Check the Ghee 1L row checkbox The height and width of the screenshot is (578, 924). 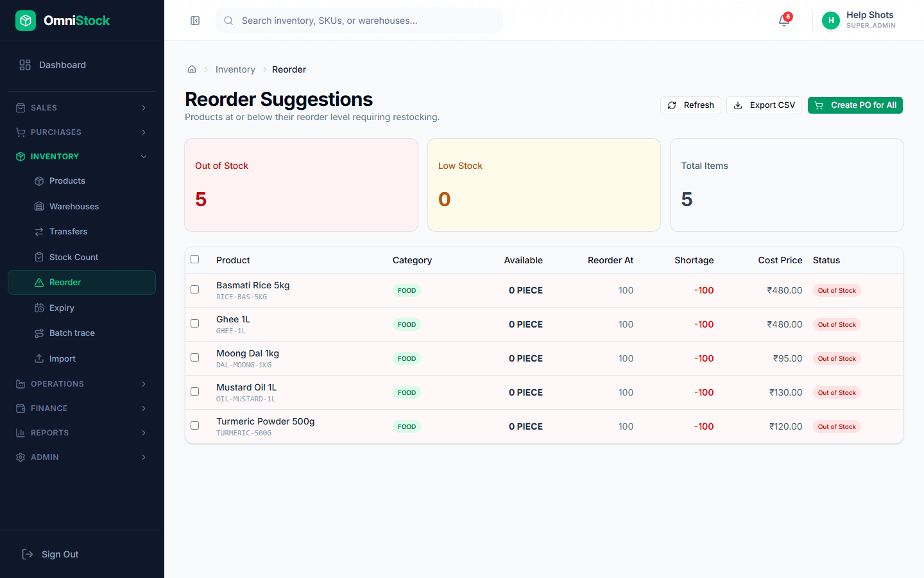point(195,324)
